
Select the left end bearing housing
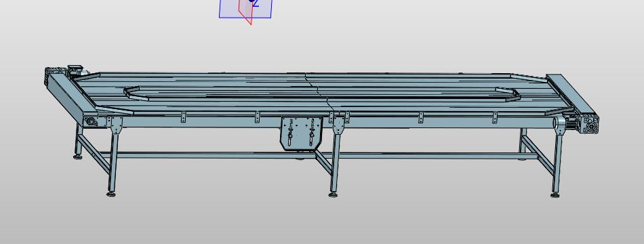tap(91, 121)
